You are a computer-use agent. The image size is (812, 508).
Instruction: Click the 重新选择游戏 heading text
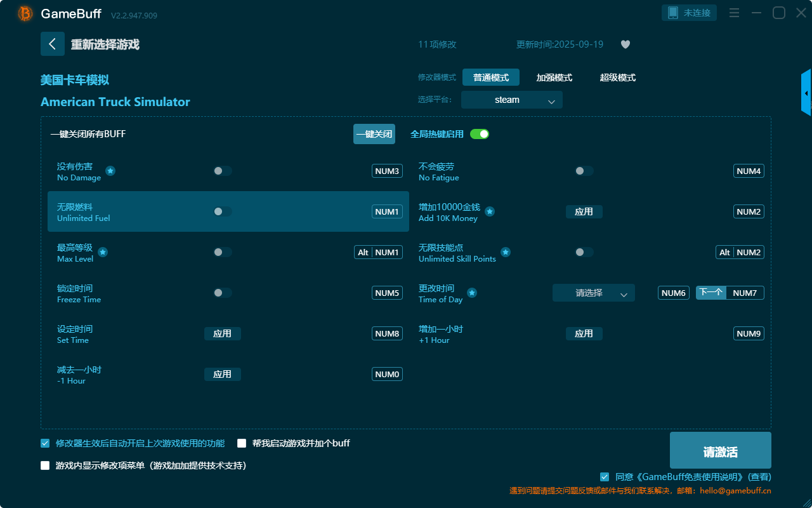[x=105, y=44]
